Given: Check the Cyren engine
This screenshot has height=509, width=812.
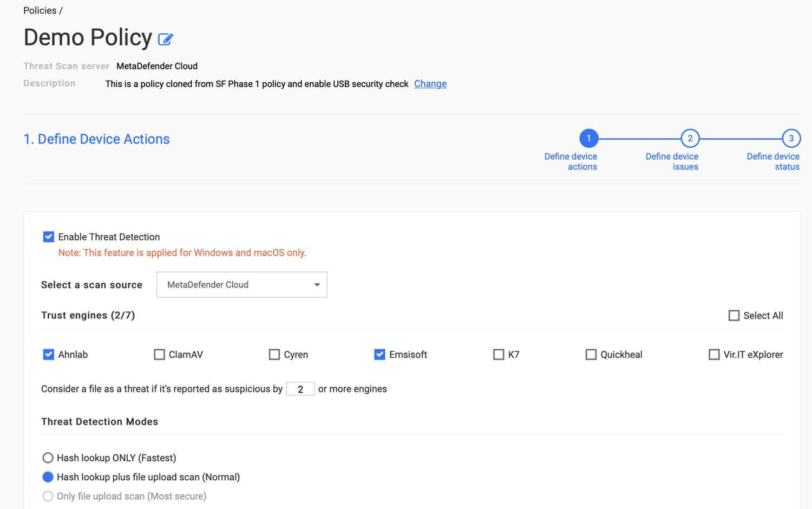Looking at the screenshot, I should point(274,354).
